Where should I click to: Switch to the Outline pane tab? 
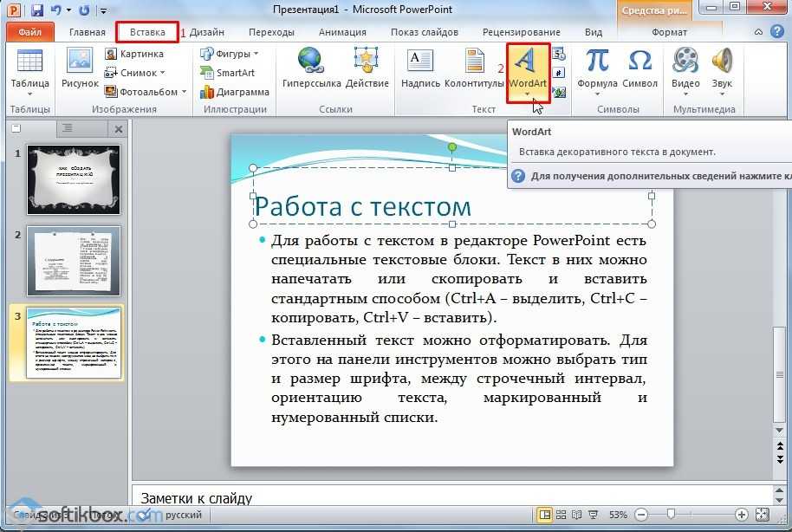coord(68,128)
